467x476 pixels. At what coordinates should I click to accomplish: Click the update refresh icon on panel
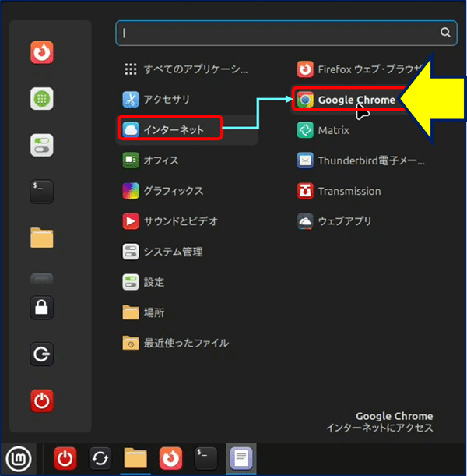click(x=100, y=458)
